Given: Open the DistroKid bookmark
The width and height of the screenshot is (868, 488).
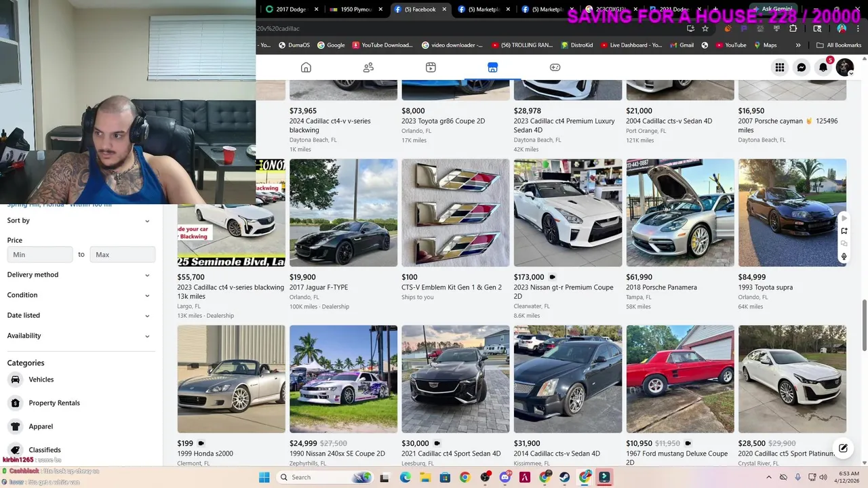Looking at the screenshot, I should tap(577, 45).
